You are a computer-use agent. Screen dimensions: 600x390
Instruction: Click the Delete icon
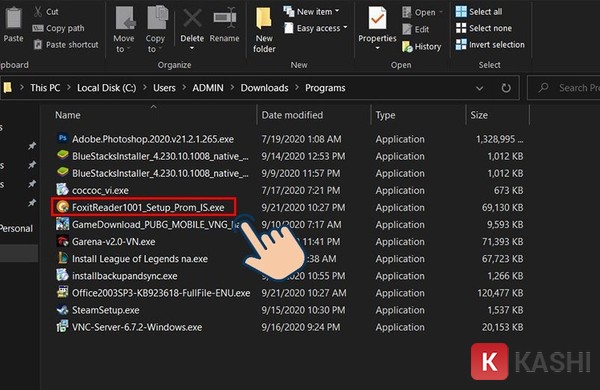point(192,18)
